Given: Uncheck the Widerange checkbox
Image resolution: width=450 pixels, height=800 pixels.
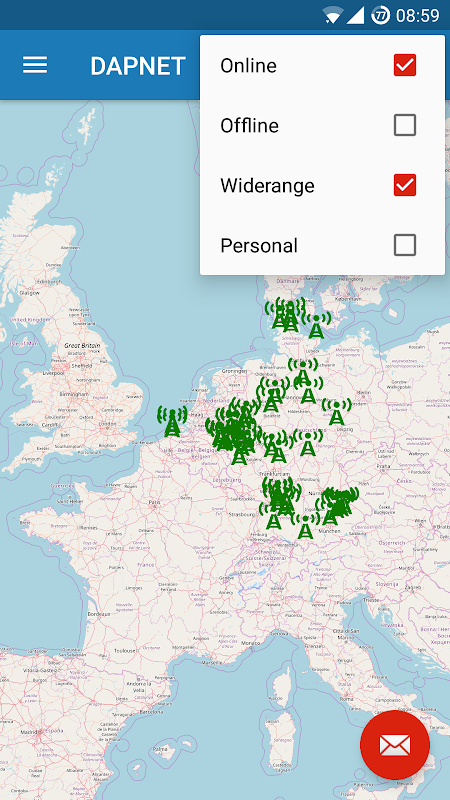Looking at the screenshot, I should coord(405,185).
